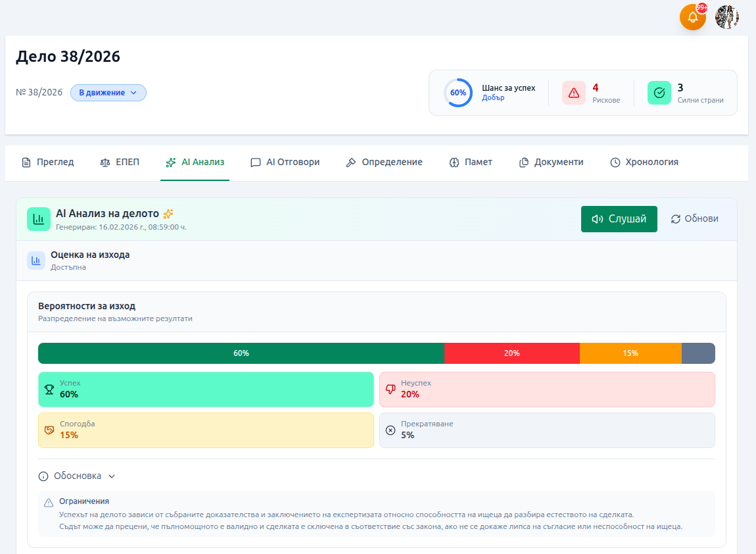Image resolution: width=756 pixels, height=554 pixels.
Task: Open the notifications bell
Action: [693, 17]
